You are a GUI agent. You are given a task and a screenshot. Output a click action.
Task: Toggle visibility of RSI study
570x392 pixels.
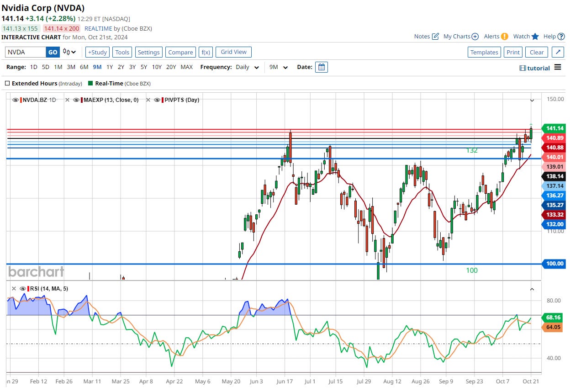pyautogui.click(x=23, y=289)
